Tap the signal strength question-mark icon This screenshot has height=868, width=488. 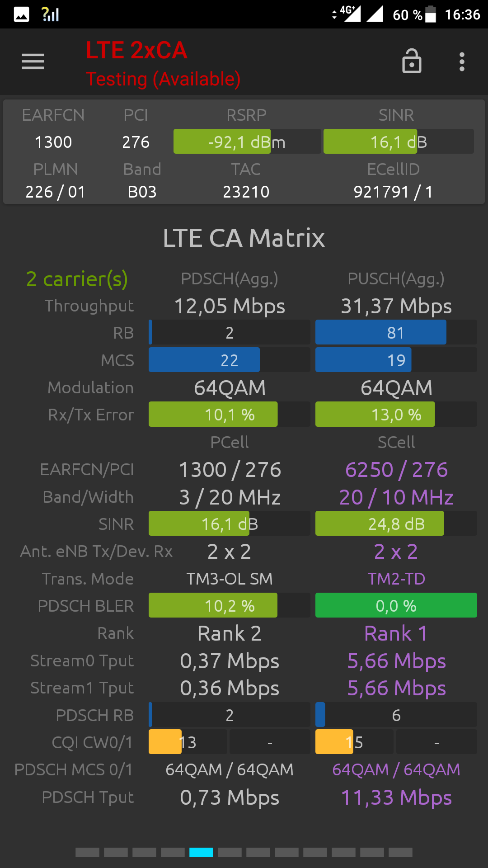[x=50, y=14]
